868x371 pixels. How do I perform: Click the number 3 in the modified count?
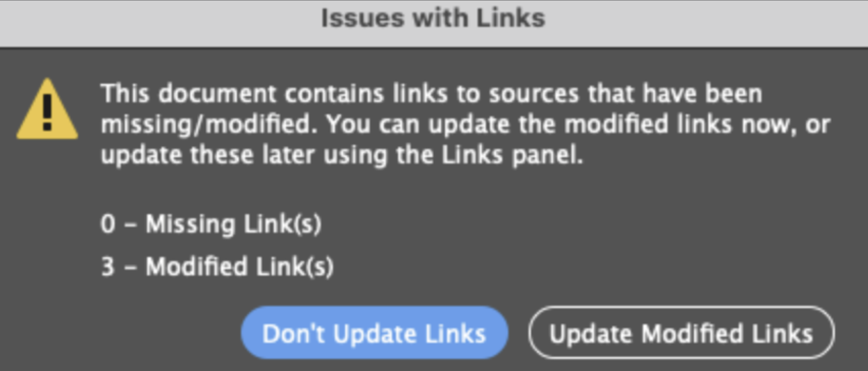(107, 267)
